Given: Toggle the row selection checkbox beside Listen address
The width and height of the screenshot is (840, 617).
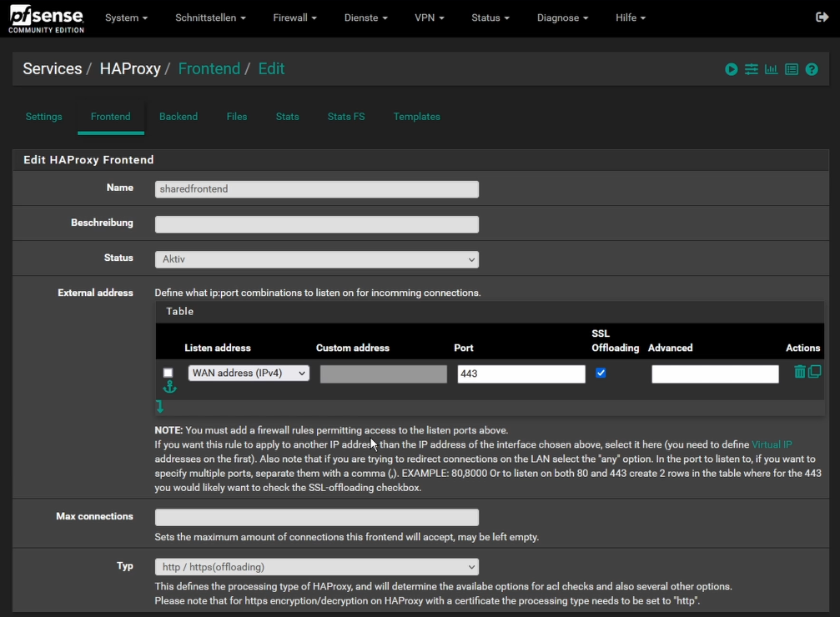Looking at the screenshot, I should click(x=169, y=373).
